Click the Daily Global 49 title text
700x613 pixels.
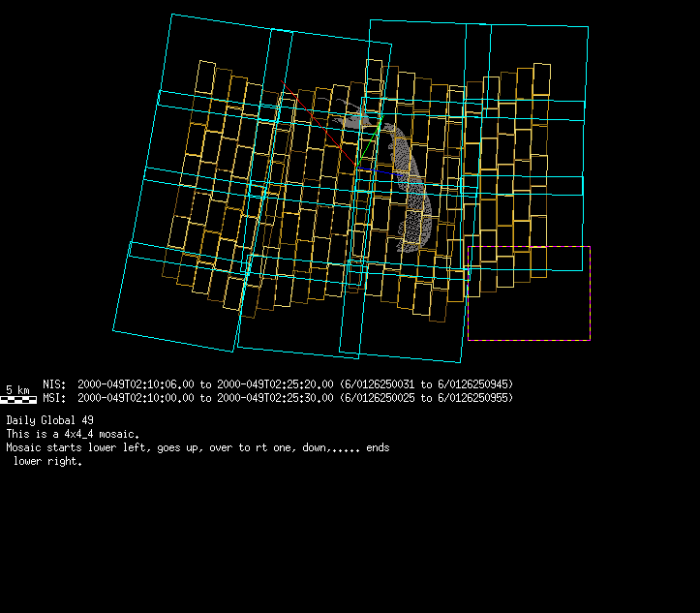[50, 420]
